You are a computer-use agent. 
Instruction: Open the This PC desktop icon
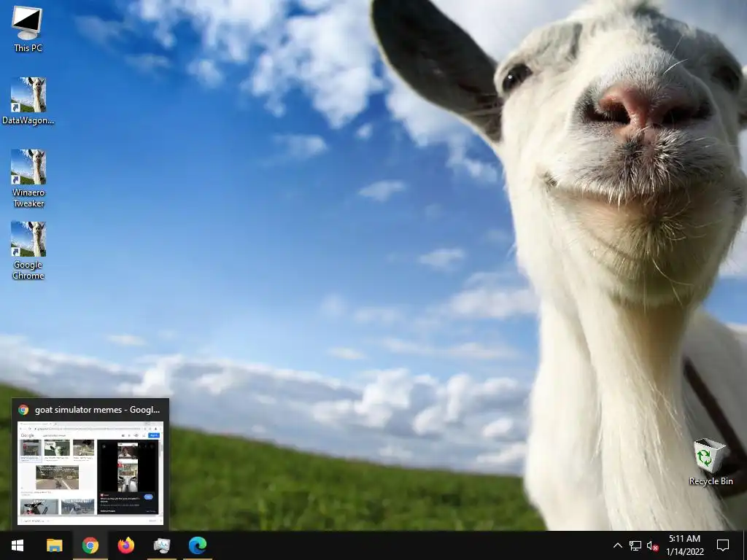pos(28,28)
